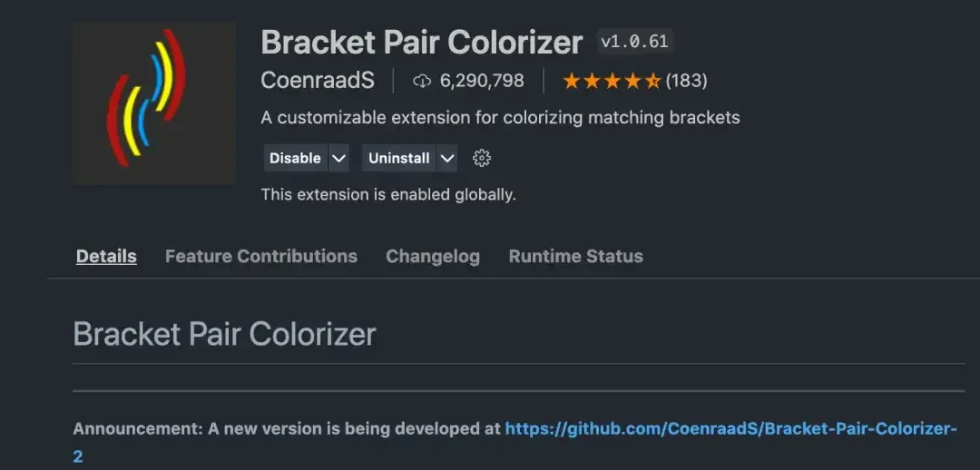Select the Runtime Status tab
Viewport: 980px width, 470px height.
575,256
